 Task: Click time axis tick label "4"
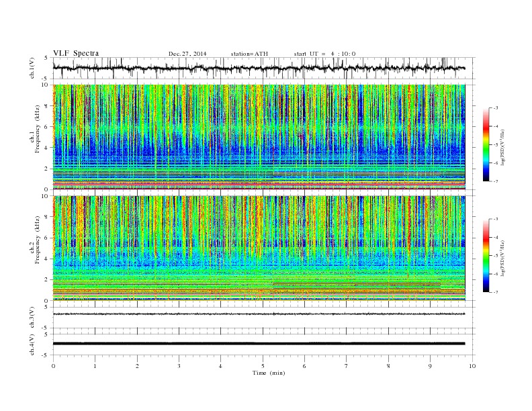[x=221, y=366]
